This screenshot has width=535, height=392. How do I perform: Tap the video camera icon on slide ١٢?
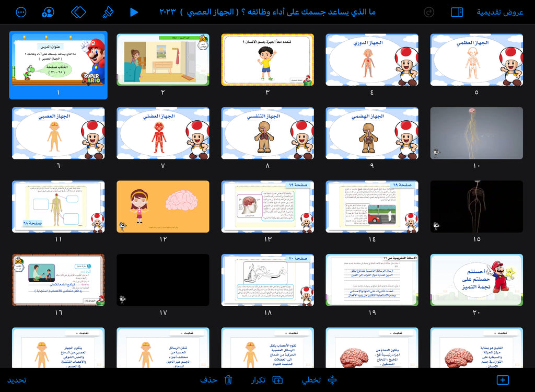[122, 226]
